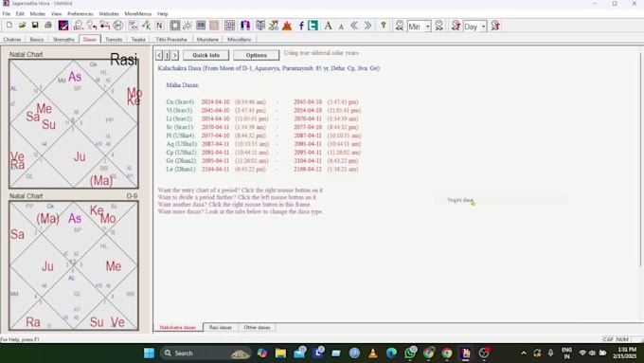Click the open book toolbar icon
The image size is (644, 363).
coord(260,26)
